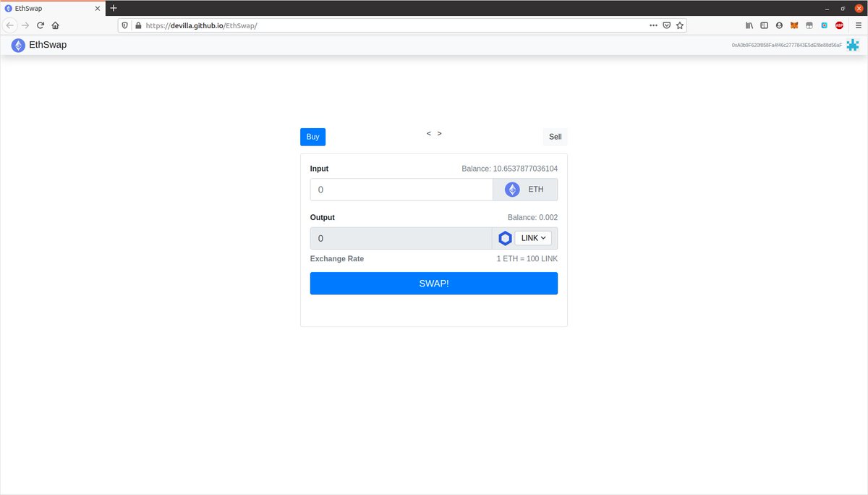Go to the Firefox home page
This screenshot has height=495, width=868.
point(56,25)
